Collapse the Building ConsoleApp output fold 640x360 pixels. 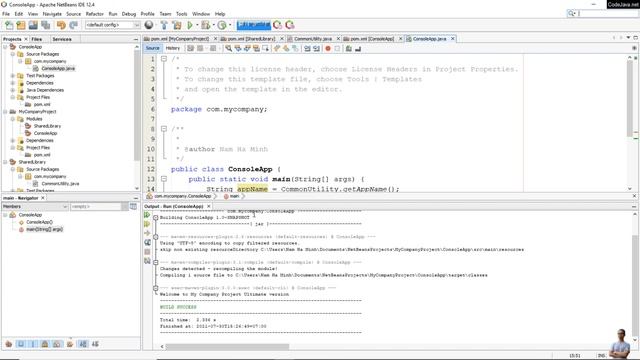tap(156, 218)
